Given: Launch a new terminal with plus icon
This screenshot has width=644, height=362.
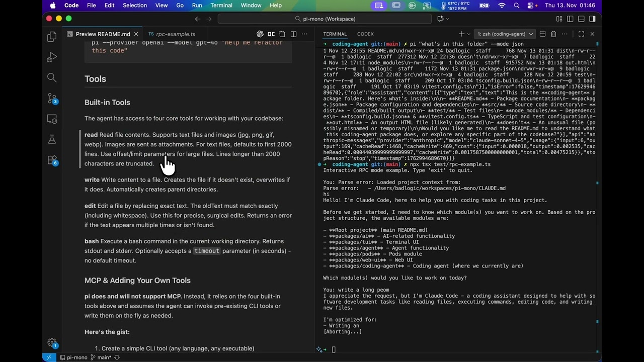Looking at the screenshot, I should coord(462,34).
